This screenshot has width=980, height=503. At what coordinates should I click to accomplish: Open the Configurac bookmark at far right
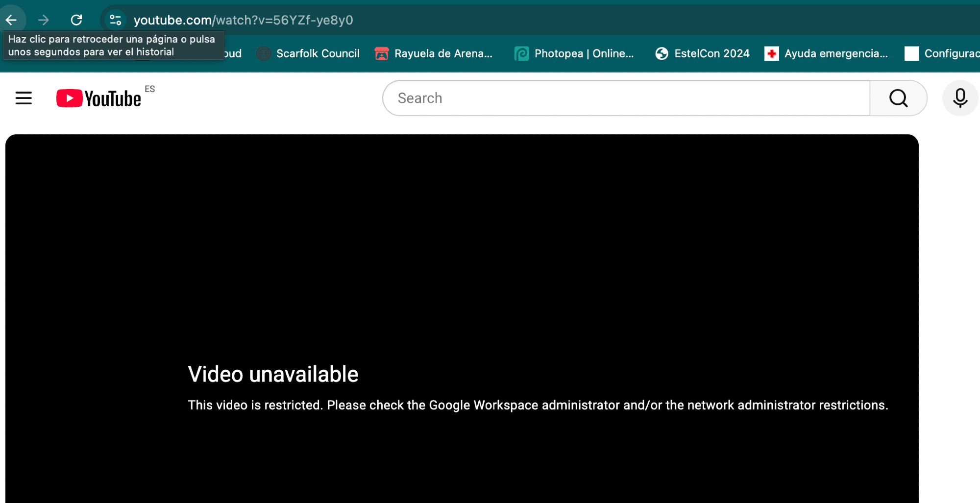pos(942,53)
